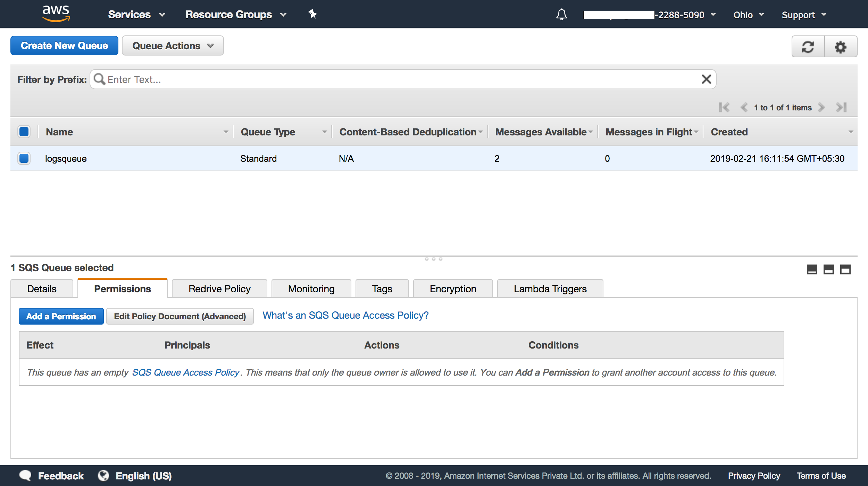Jump to the first page of queues
This screenshot has width=868, height=486.
[724, 108]
